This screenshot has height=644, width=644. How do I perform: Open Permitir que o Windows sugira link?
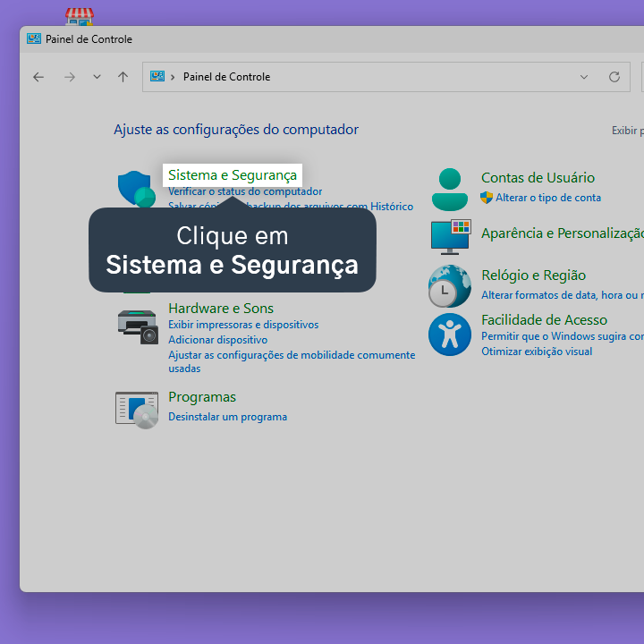[563, 336]
